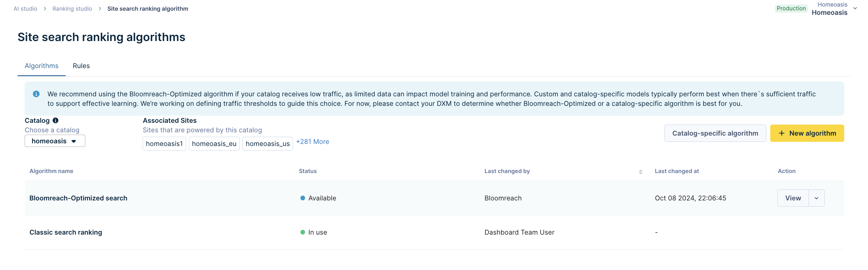The image size is (868, 270).
Task: Click the In use status label
Action: 317,232
